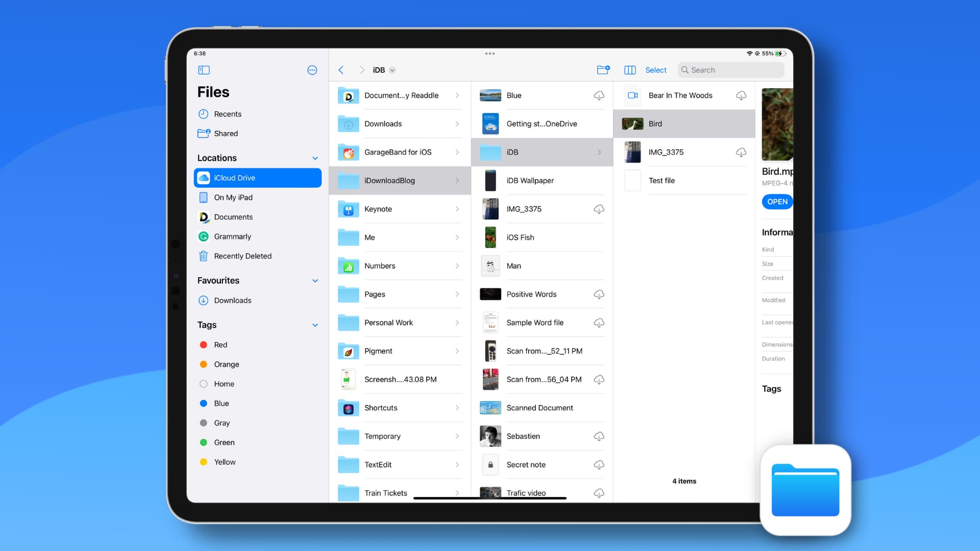Filter by Orange tag
Screen dimensions: 980x551
tap(257, 364)
